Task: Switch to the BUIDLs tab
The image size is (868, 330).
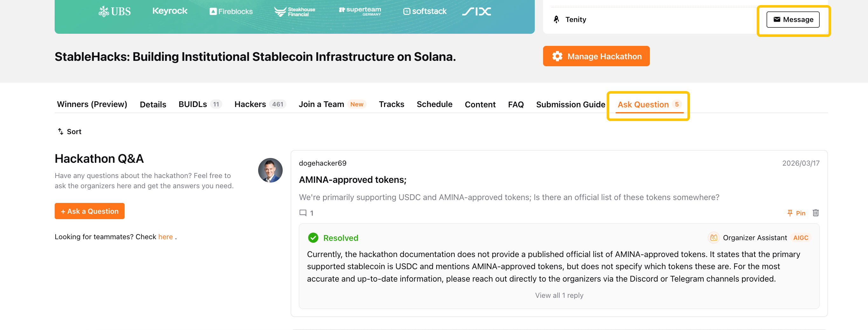Action: coord(193,104)
